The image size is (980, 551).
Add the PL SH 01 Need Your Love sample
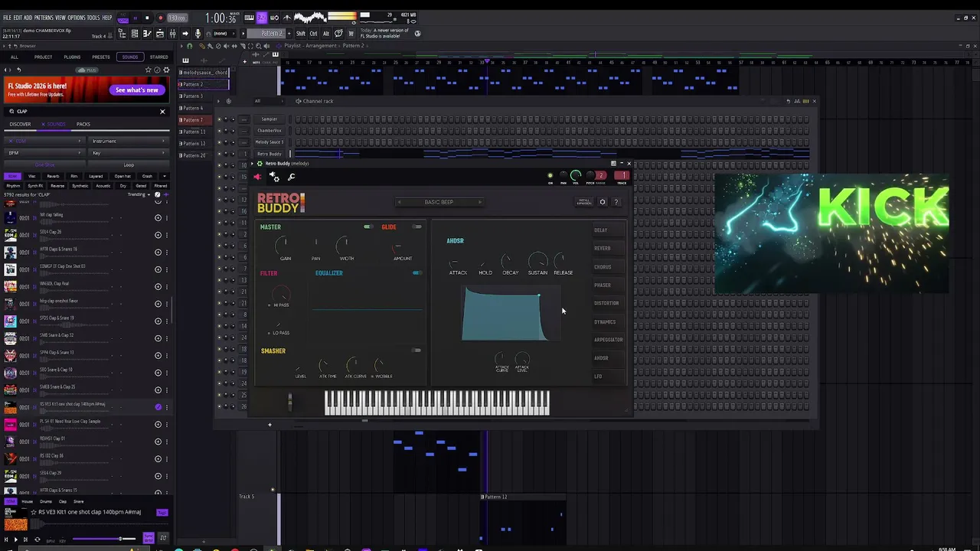[158, 425]
